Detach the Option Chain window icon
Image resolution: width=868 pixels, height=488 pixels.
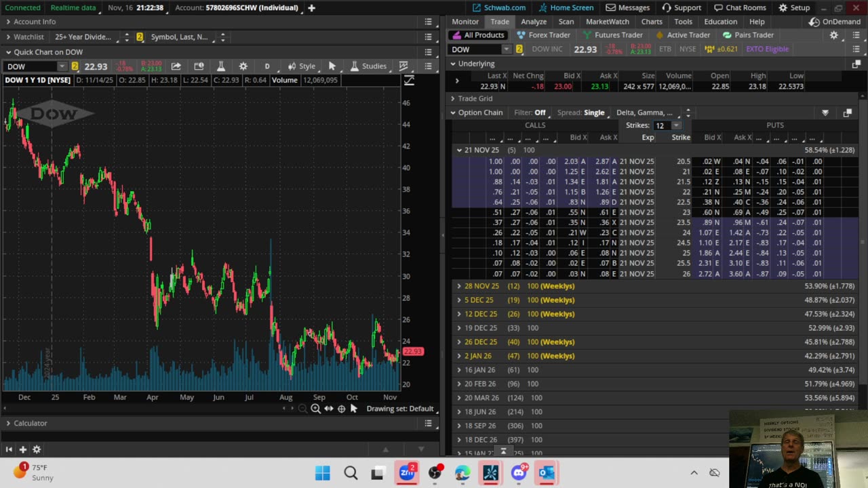(x=847, y=113)
